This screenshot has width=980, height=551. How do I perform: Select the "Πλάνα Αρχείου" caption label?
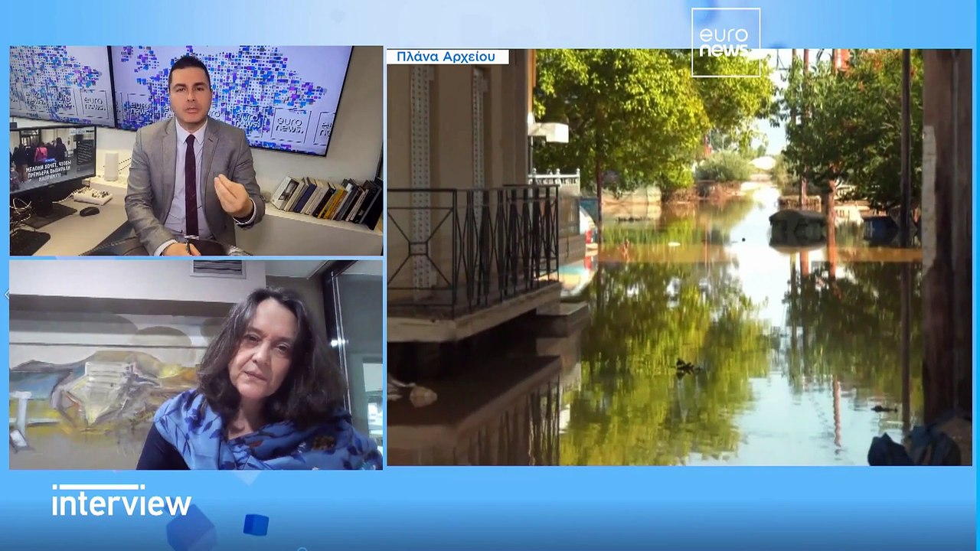[446, 57]
